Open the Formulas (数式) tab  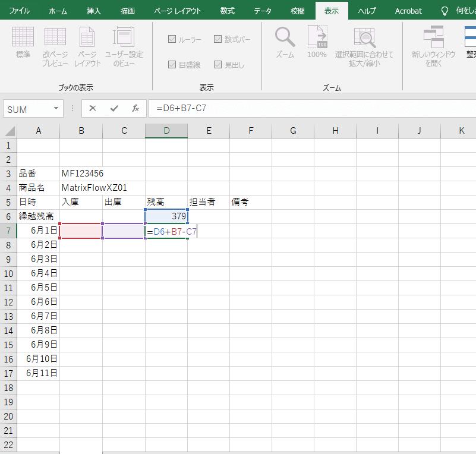[228, 11]
